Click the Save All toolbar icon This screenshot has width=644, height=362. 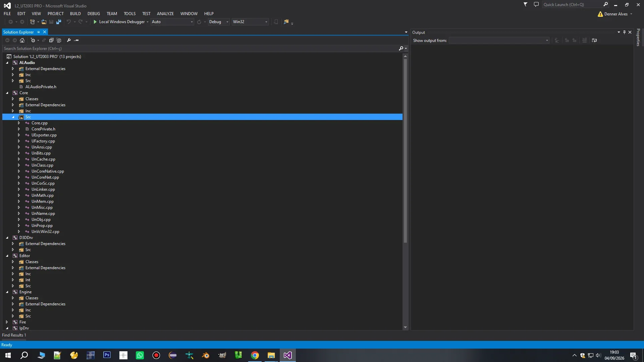tap(59, 22)
